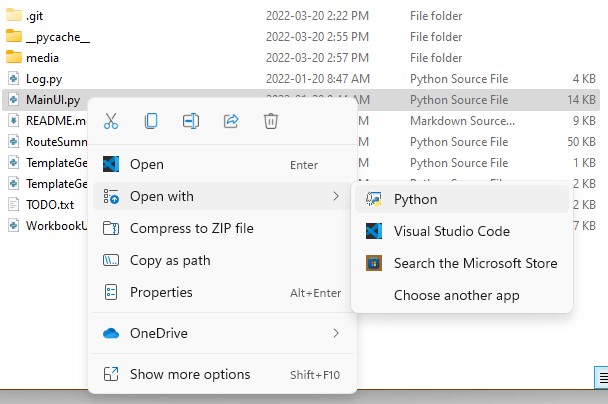The width and height of the screenshot is (608, 404).
Task: Select the __pycache__ folder
Action: click(57, 36)
